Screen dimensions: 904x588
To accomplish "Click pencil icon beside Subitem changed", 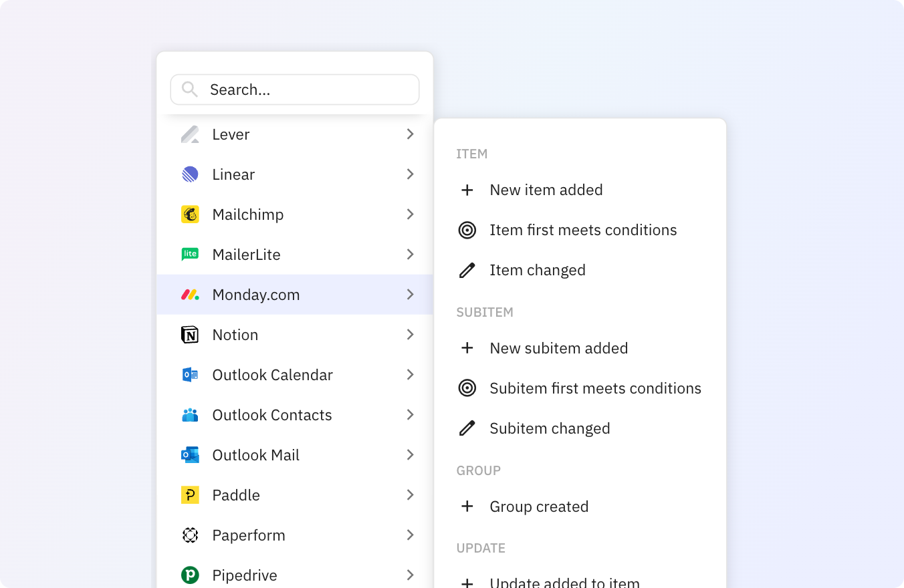I will 467,428.
